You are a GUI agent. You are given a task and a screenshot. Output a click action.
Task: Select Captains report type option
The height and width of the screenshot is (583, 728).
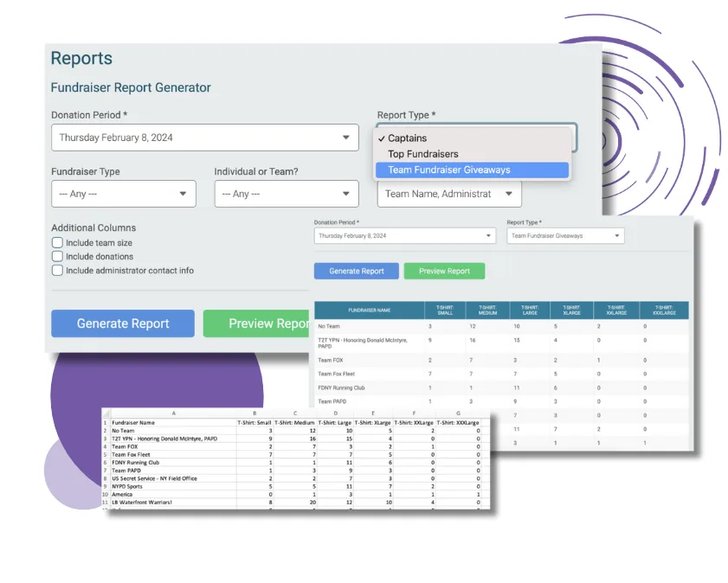(407, 138)
